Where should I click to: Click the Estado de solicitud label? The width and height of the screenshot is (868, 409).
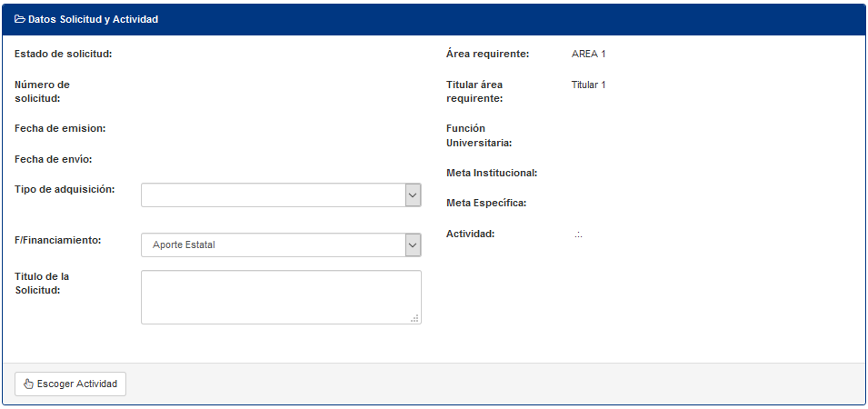(x=64, y=55)
